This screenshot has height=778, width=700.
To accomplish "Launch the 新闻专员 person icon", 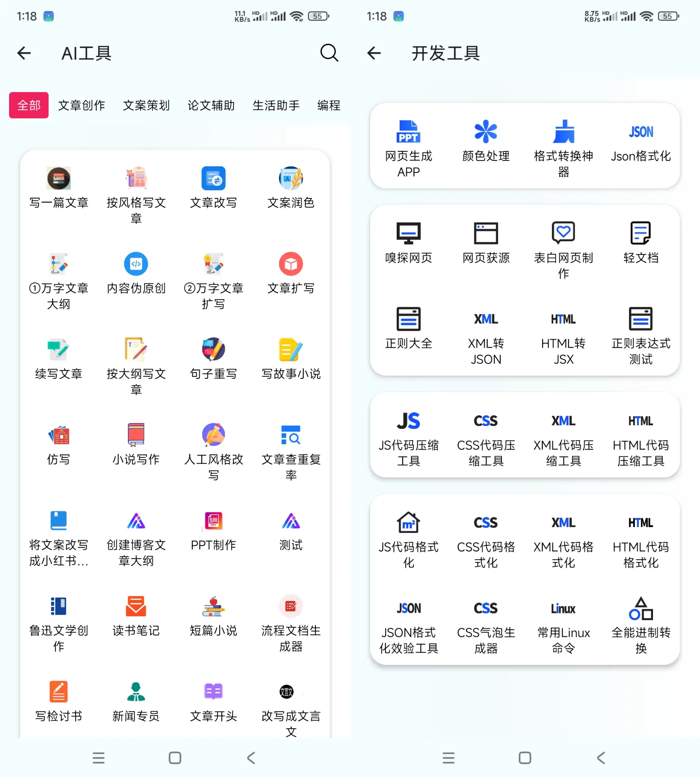I will pyautogui.click(x=136, y=692).
